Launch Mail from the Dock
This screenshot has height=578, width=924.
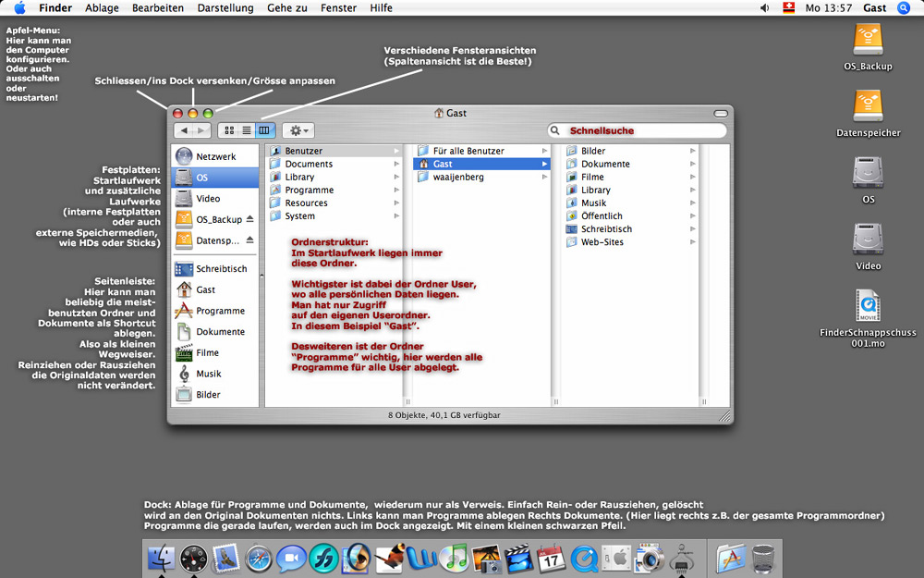coord(225,558)
